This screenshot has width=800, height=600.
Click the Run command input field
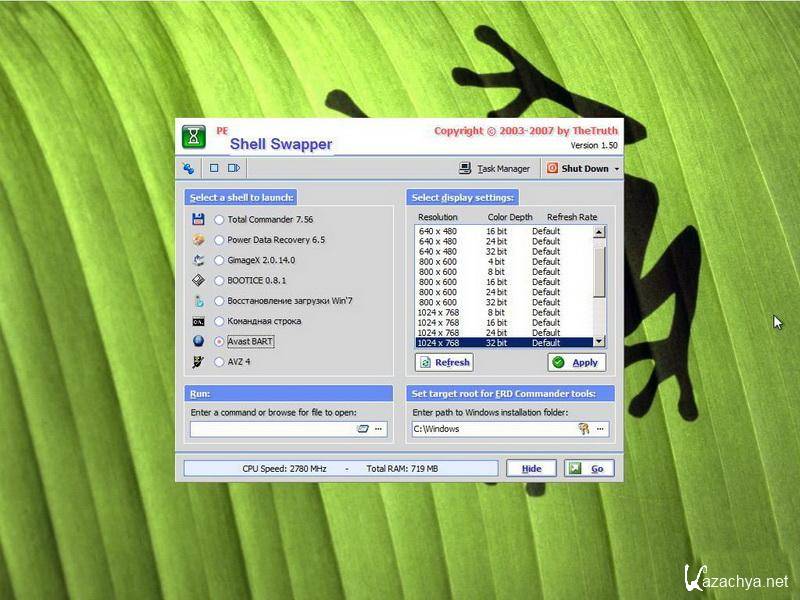click(x=272, y=429)
